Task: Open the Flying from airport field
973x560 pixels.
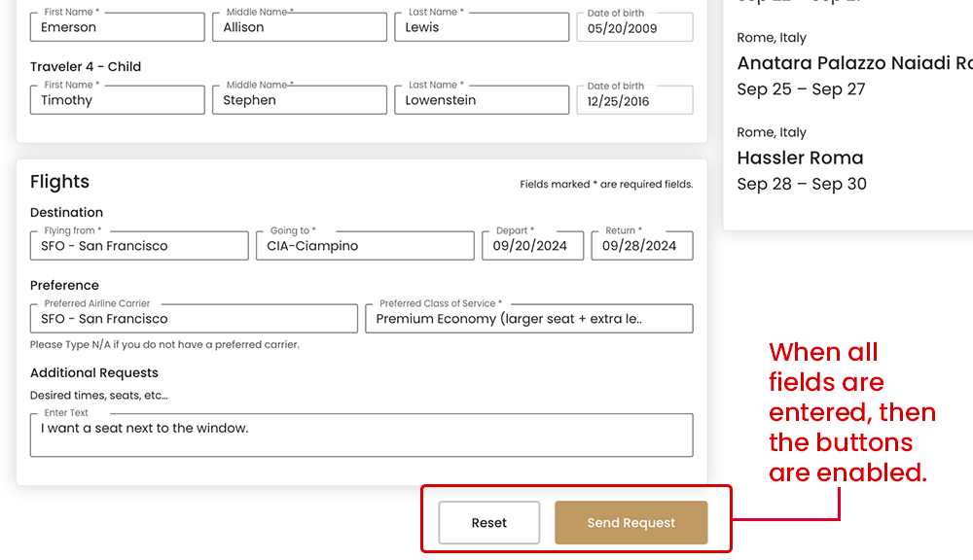Action: [139, 246]
